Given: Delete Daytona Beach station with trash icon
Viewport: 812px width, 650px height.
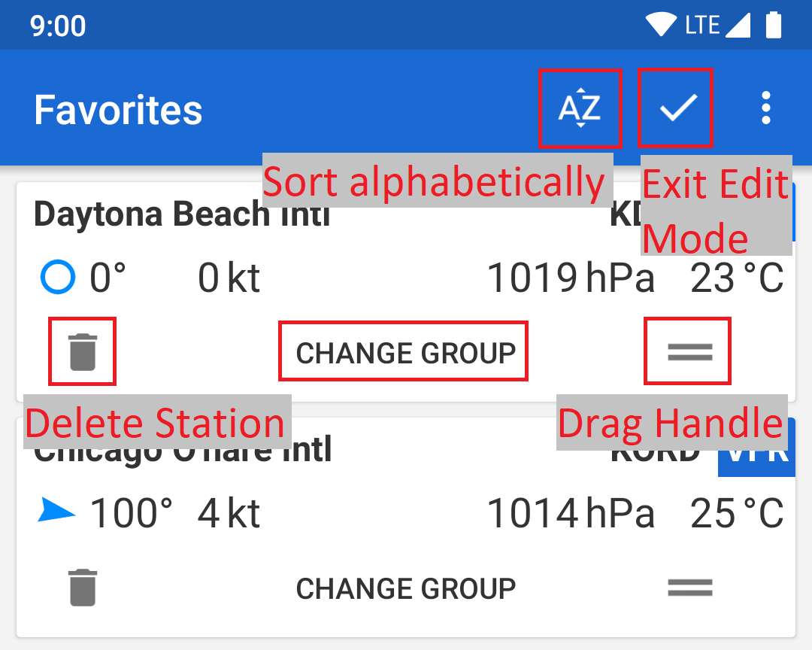Looking at the screenshot, I should tap(83, 352).
